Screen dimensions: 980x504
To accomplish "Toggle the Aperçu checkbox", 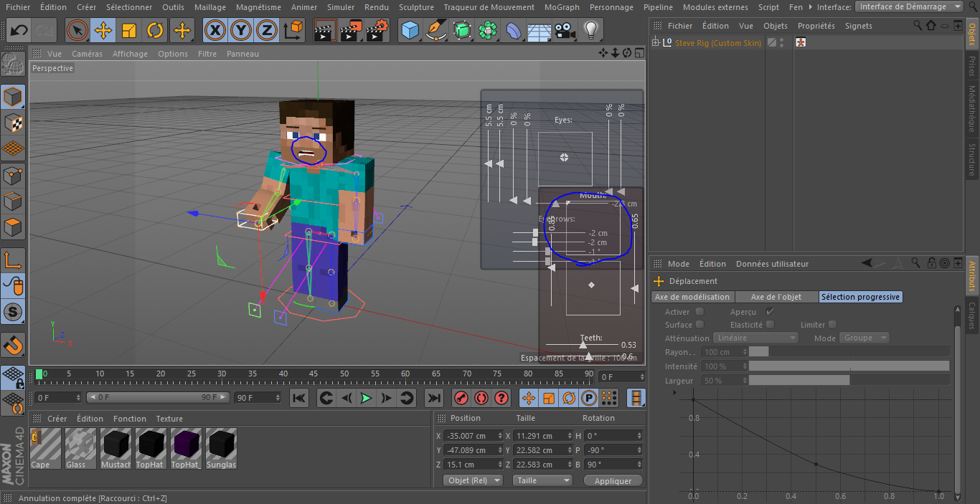I will 770,312.
